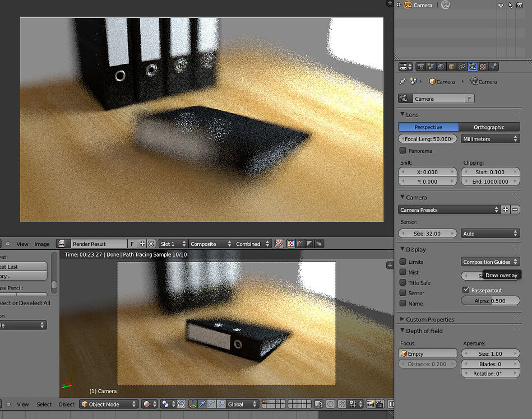Toggle the fake user F button for Camera
The width and height of the screenshot is (532, 419).
pos(470,99)
